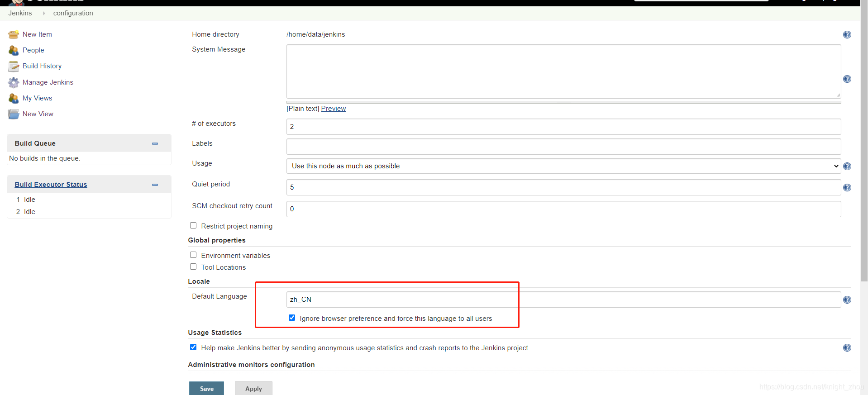Click the System Message text area
The width and height of the screenshot is (868, 395).
click(563, 71)
